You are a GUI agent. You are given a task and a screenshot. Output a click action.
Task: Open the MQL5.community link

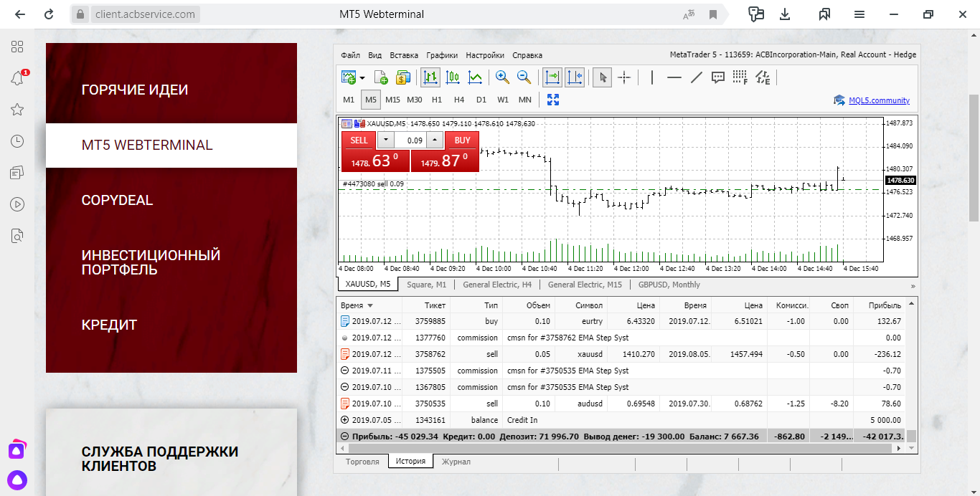click(x=879, y=100)
